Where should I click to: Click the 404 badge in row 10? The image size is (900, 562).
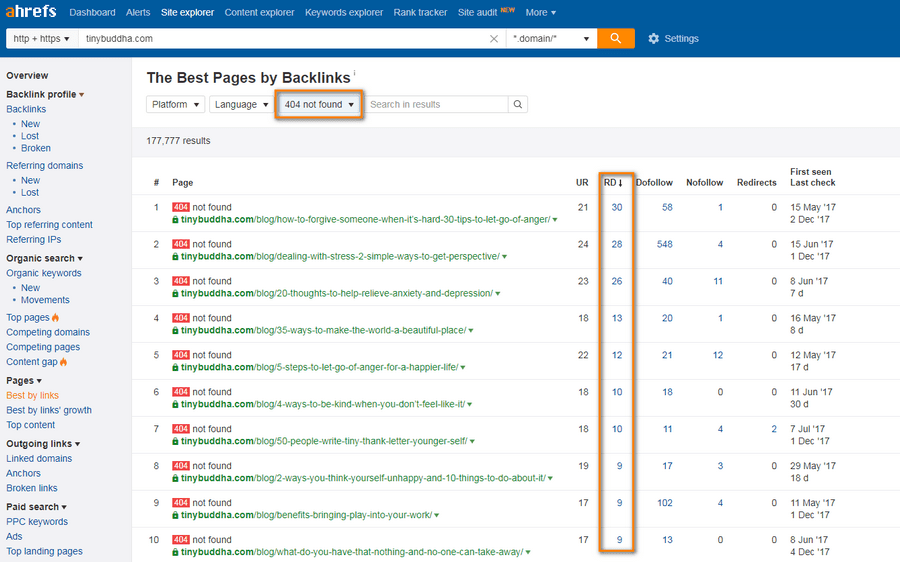coord(181,540)
